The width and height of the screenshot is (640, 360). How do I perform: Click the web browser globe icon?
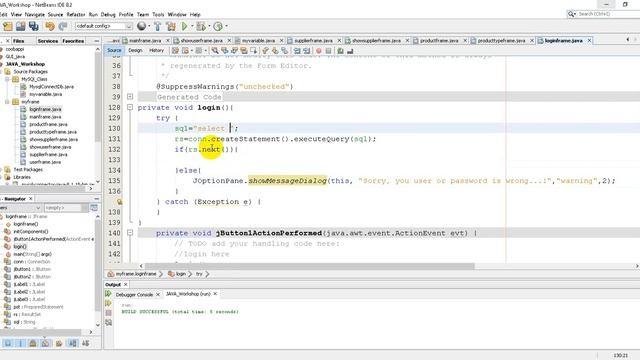[141, 26]
